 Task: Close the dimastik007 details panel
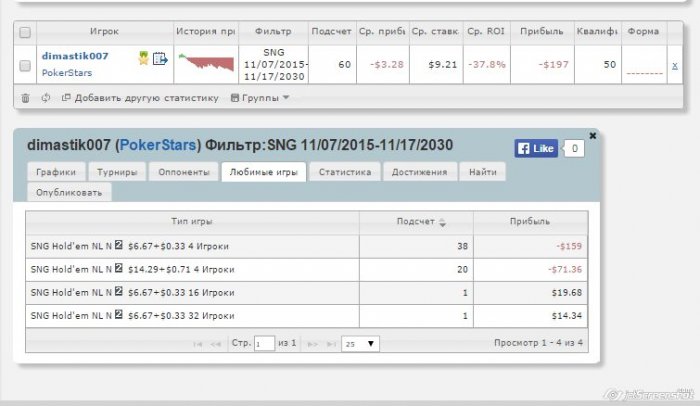tap(592, 135)
